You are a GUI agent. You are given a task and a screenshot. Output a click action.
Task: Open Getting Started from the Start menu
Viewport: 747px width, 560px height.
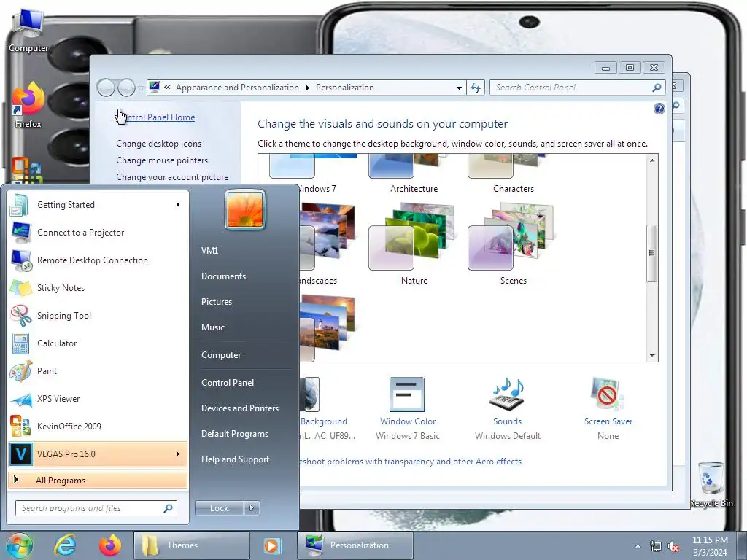[98, 205]
